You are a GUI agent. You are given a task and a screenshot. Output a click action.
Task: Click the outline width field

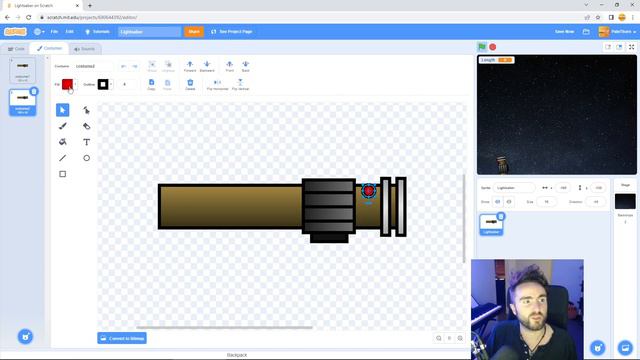coord(126,84)
